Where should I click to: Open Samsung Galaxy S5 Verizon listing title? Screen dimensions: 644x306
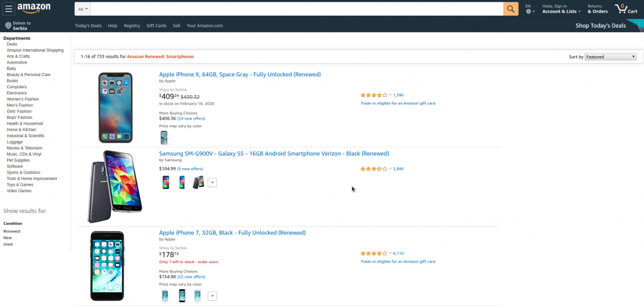274,154
